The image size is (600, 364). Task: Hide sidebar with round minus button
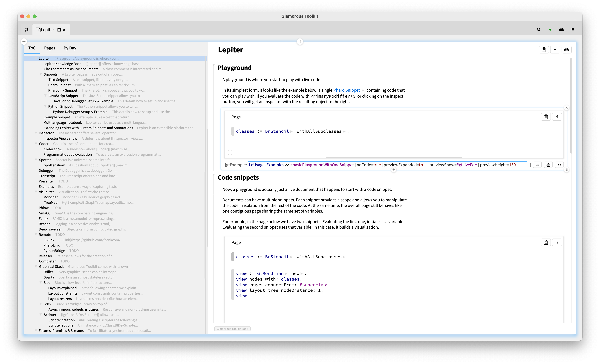pyautogui.click(x=24, y=42)
